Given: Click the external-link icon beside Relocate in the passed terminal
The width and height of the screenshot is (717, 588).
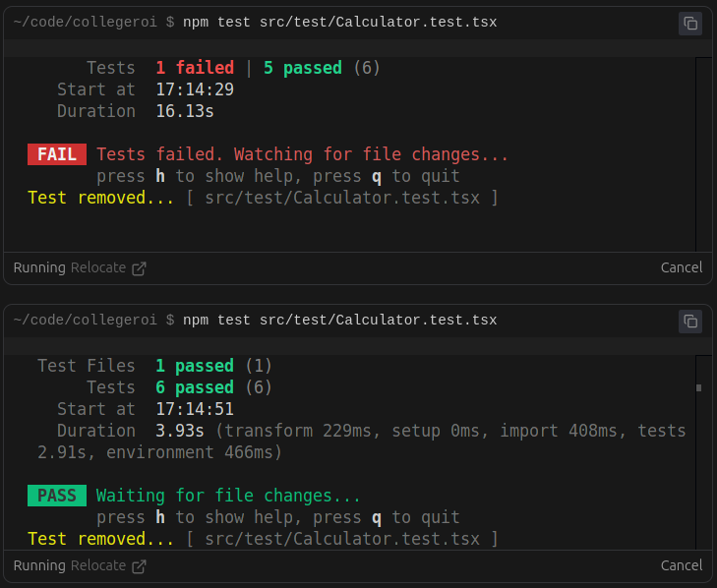Looking at the screenshot, I should (x=139, y=566).
